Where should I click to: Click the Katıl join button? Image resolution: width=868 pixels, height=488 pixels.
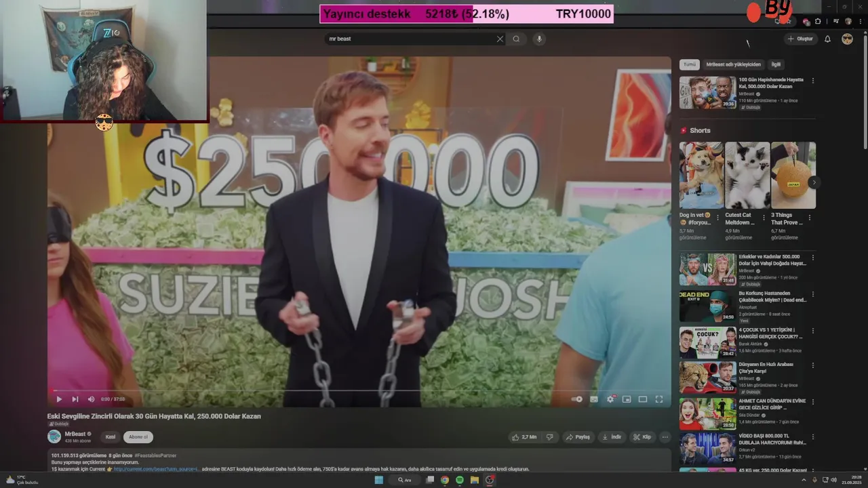click(x=111, y=437)
